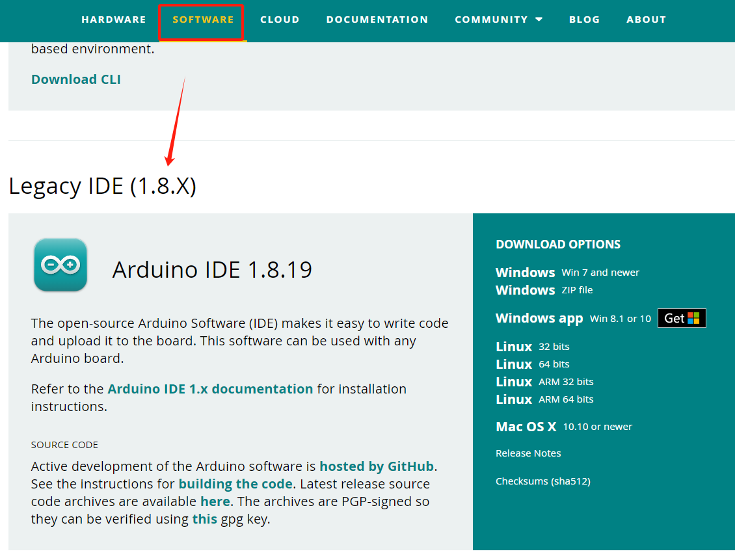Click the Download CLI link
The height and width of the screenshot is (560, 735).
(x=76, y=79)
